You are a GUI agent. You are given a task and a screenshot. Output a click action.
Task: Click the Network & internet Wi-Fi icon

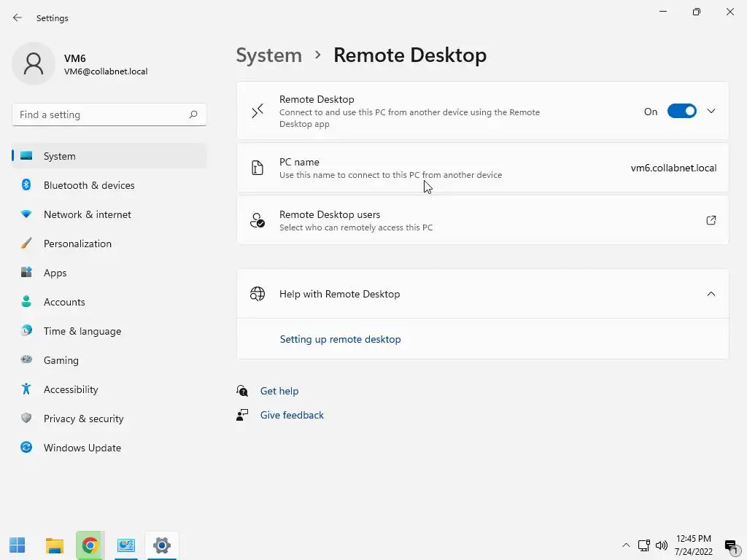pyautogui.click(x=26, y=214)
